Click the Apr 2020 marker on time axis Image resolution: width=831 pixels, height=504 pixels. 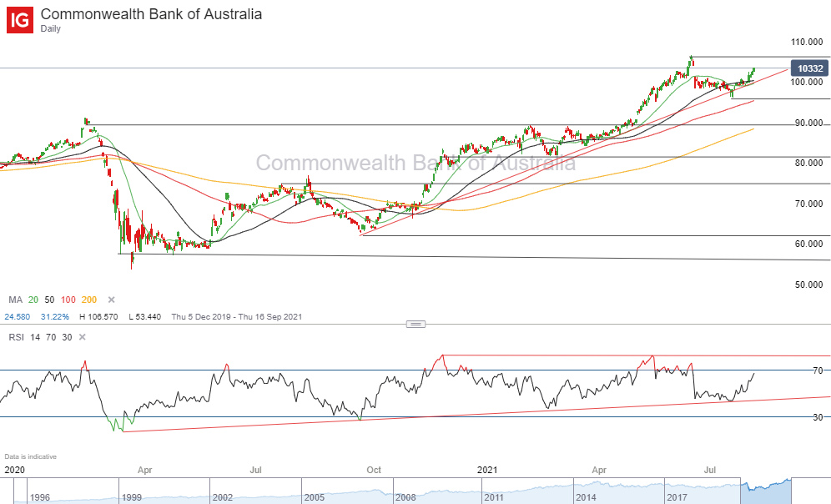(144, 470)
